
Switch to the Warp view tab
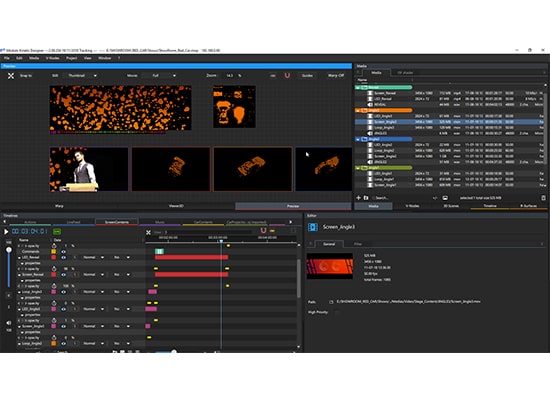pyautogui.click(x=59, y=206)
